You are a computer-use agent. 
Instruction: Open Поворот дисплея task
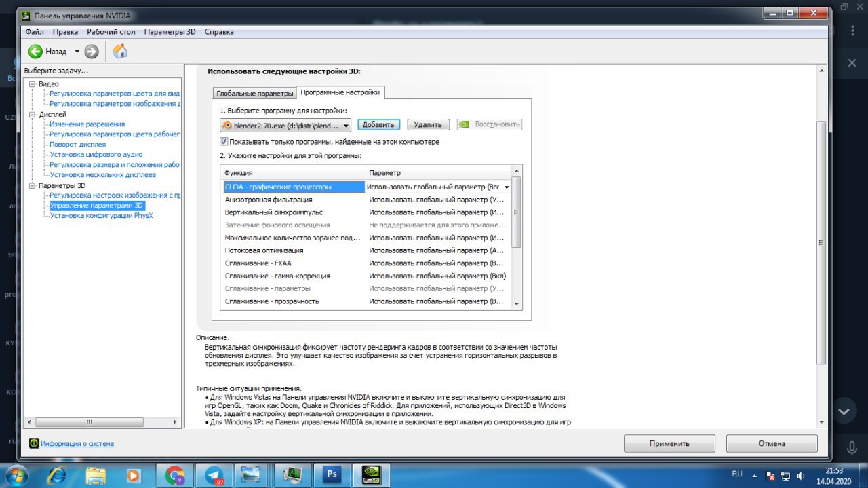(x=77, y=145)
